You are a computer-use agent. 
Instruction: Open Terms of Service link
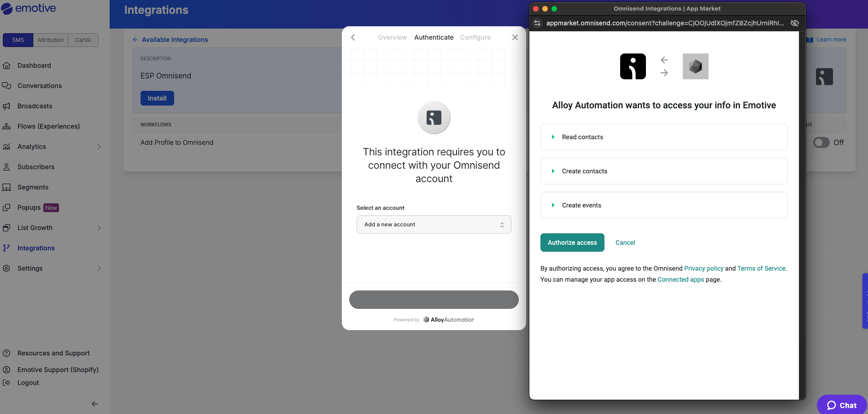coord(761,268)
